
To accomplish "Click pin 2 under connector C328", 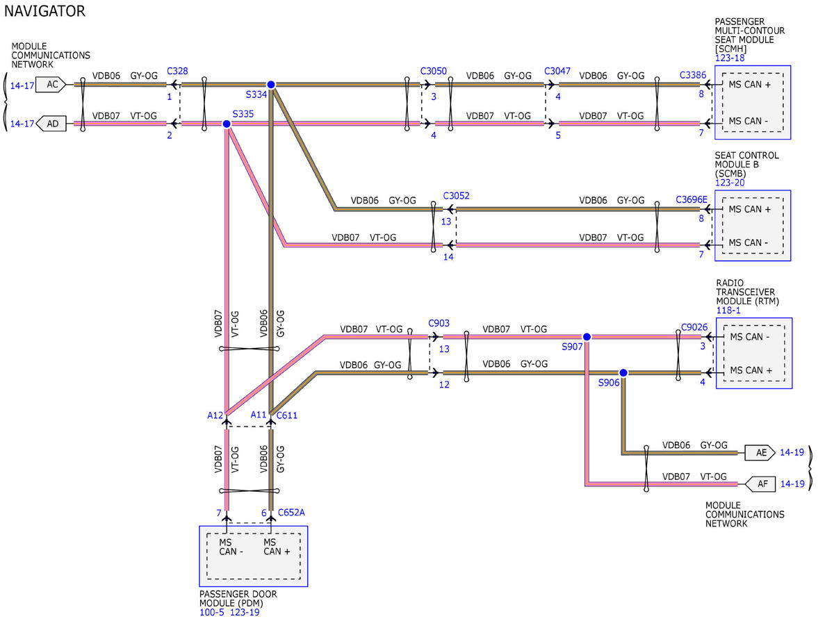I will (x=169, y=135).
